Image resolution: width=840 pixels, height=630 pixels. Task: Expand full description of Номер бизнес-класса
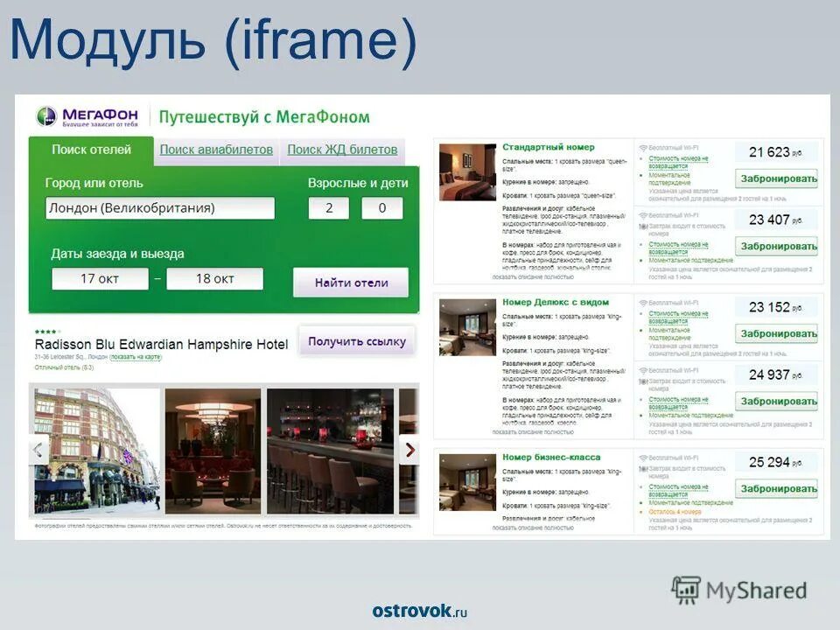[x=533, y=528]
